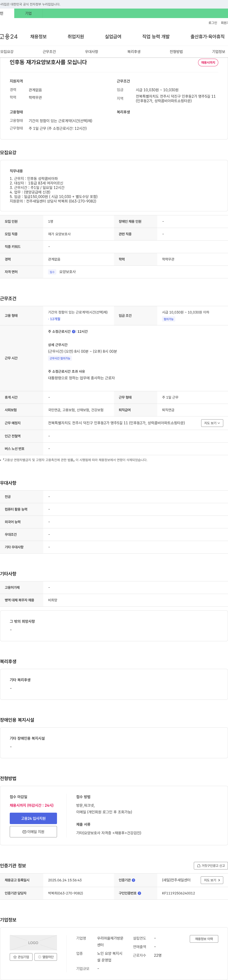Screen dimensions: 228x980
Task: Click the job title 인후동 재가요양보호사를 모십니다
Action: (x=48, y=62)
